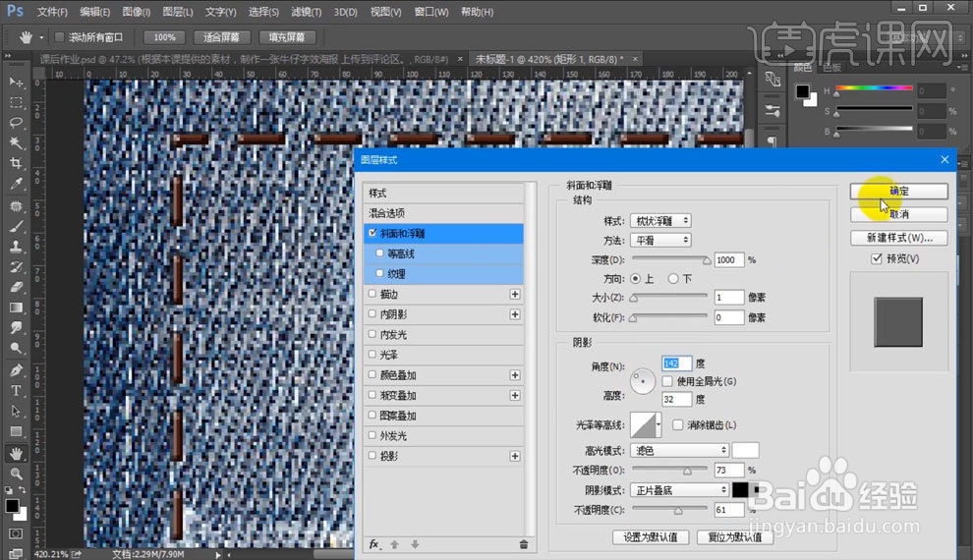Adjust 深度 slider handle

tap(707, 260)
